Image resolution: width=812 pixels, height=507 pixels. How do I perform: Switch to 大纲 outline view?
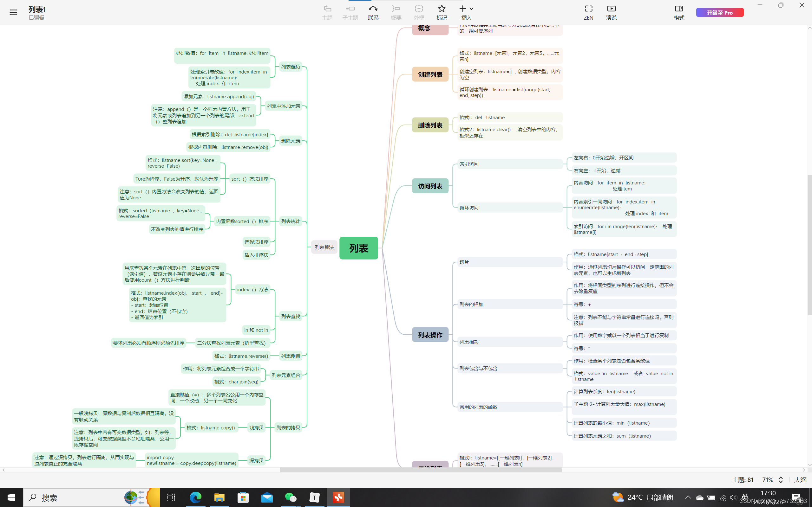tap(800, 480)
